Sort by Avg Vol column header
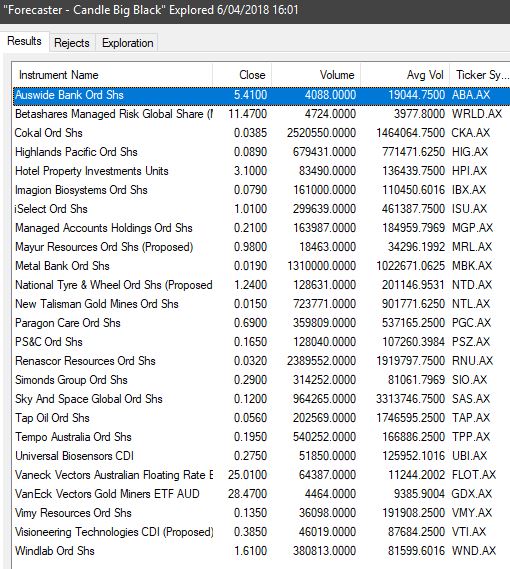This screenshot has width=510, height=569. click(x=405, y=75)
